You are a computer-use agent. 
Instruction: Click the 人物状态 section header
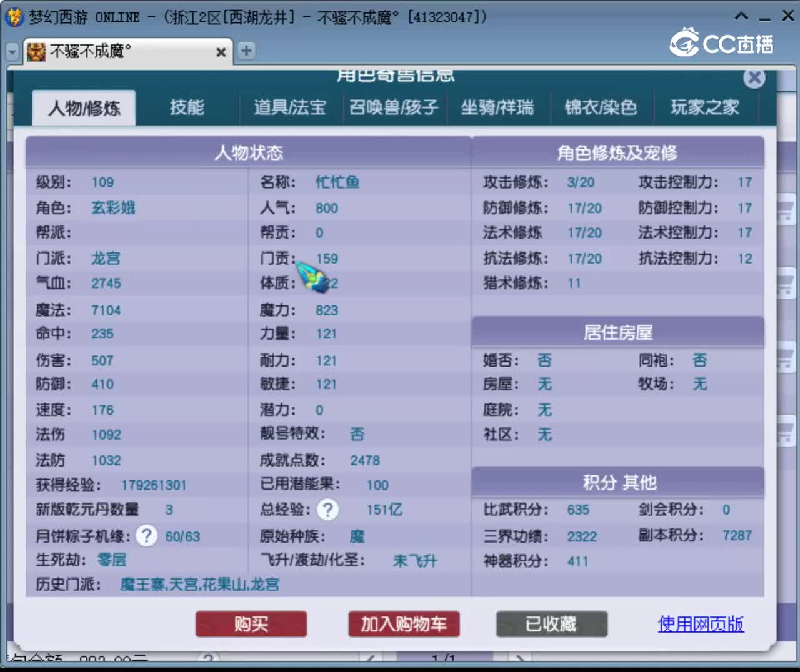pyautogui.click(x=249, y=152)
